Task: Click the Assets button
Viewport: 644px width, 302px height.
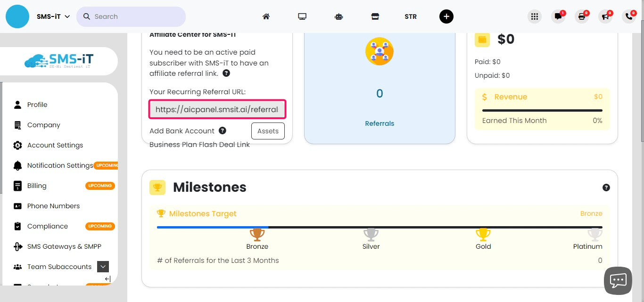Action: pyautogui.click(x=268, y=131)
